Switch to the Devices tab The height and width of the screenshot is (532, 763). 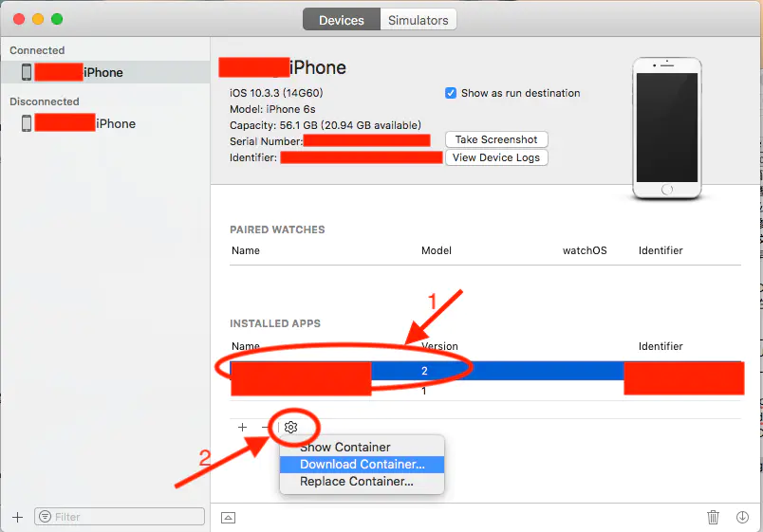(341, 20)
